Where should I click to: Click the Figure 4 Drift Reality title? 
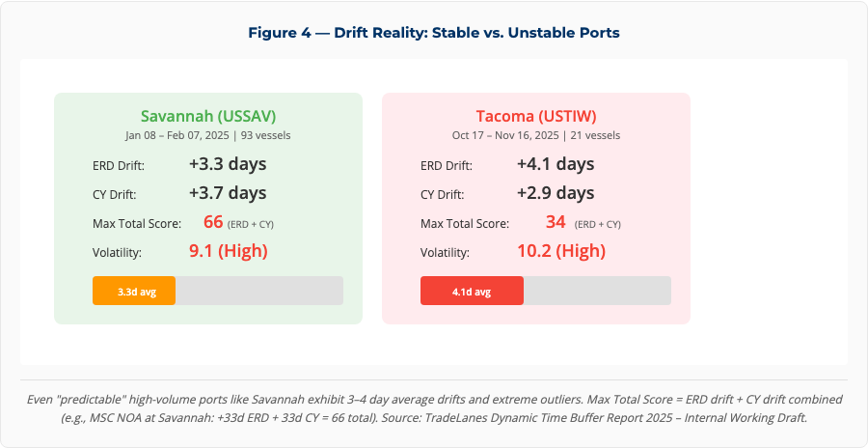(433, 32)
